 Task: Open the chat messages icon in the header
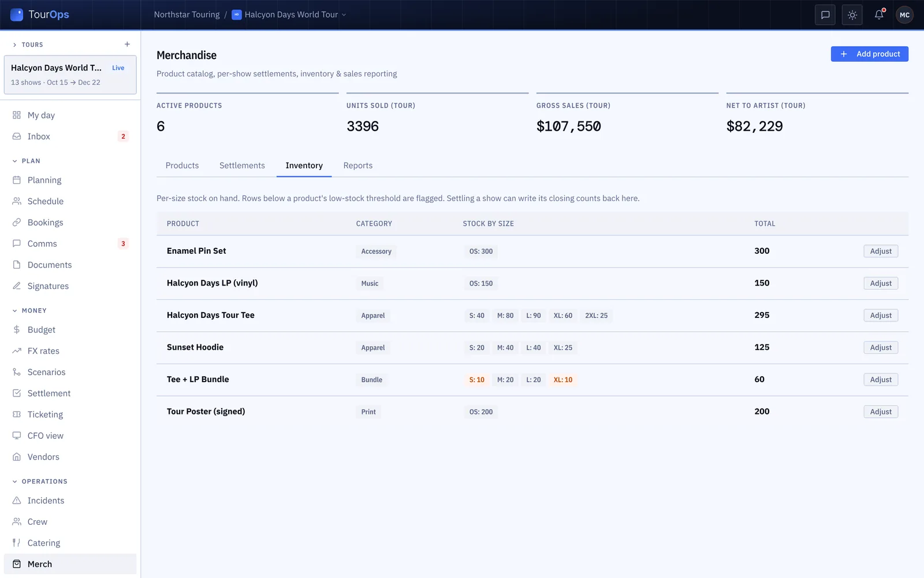click(x=825, y=15)
